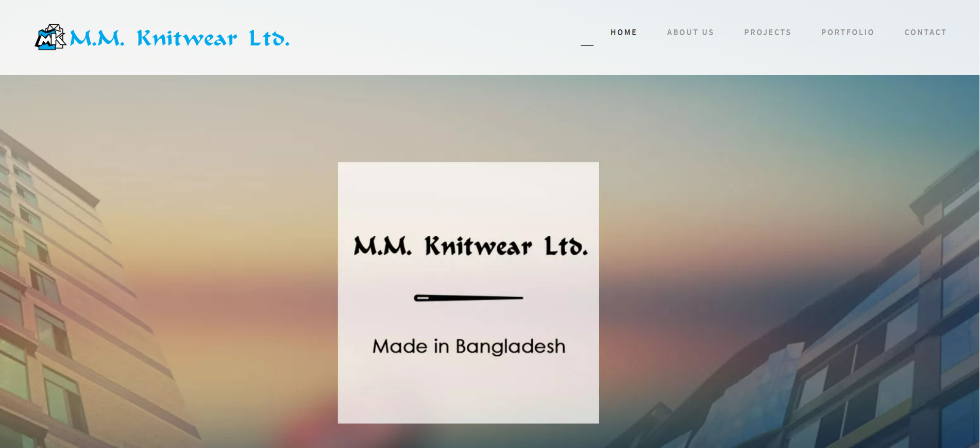Click the sewing needle graphic
This screenshot has width=980, height=448.
468,298
